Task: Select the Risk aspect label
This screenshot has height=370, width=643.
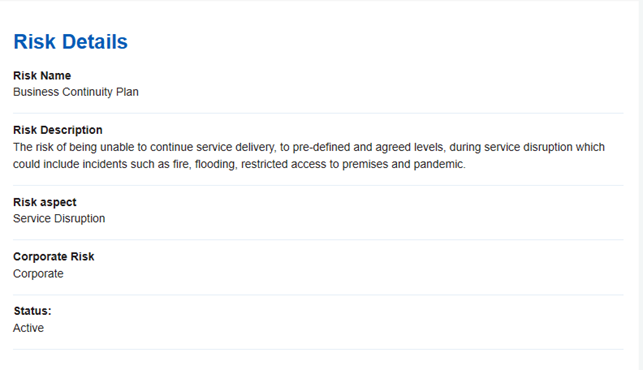Action: tap(45, 202)
